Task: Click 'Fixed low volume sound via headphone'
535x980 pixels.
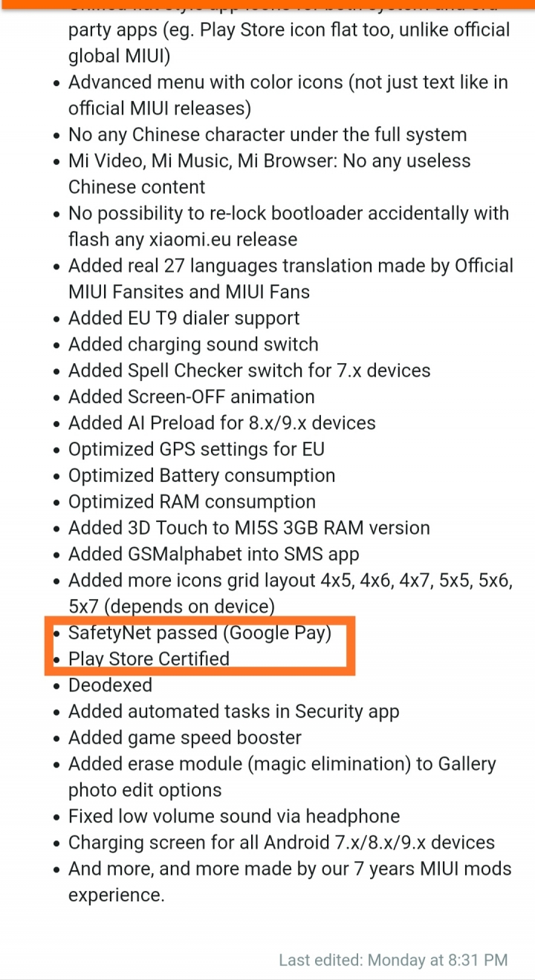Action: coord(234,817)
